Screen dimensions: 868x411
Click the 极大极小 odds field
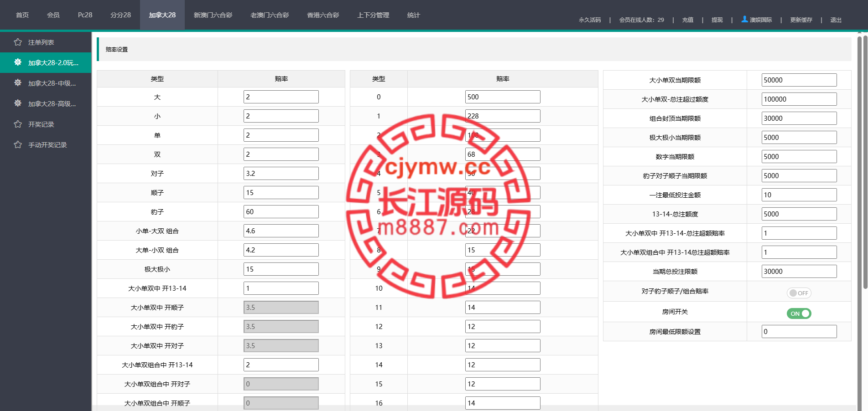[281, 269]
